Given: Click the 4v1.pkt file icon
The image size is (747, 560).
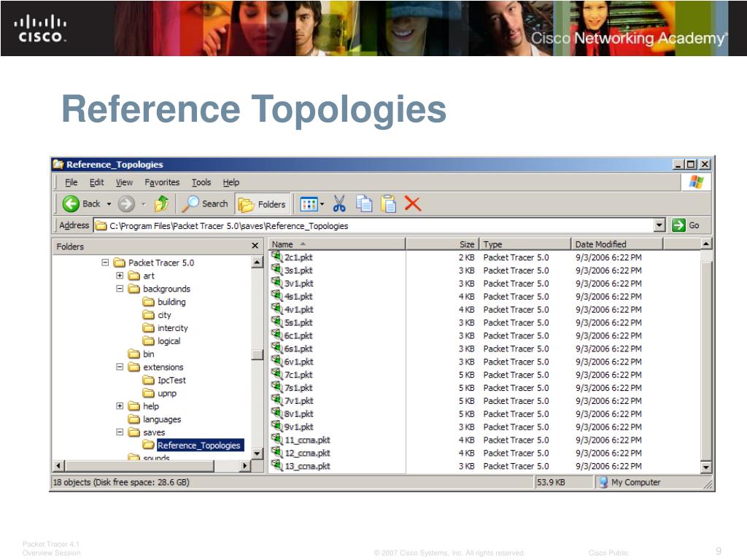Looking at the screenshot, I should (x=276, y=309).
